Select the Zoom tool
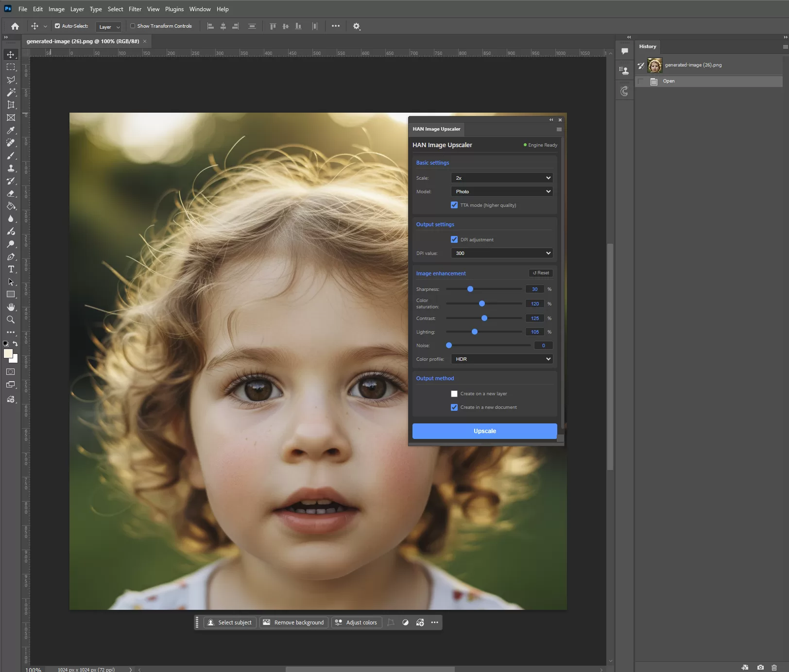Image resolution: width=789 pixels, height=672 pixels. coord(11,319)
